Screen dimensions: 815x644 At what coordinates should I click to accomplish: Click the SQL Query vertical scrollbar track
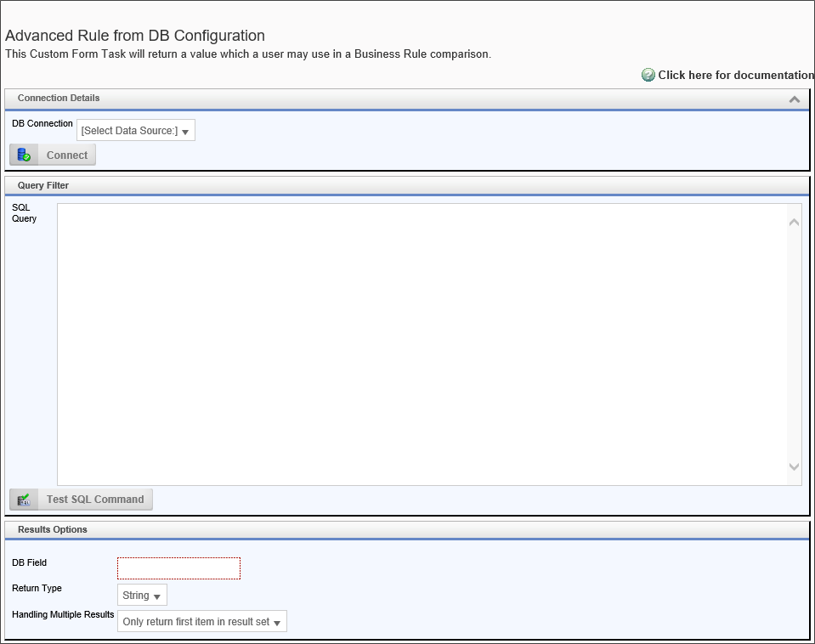(x=794, y=344)
